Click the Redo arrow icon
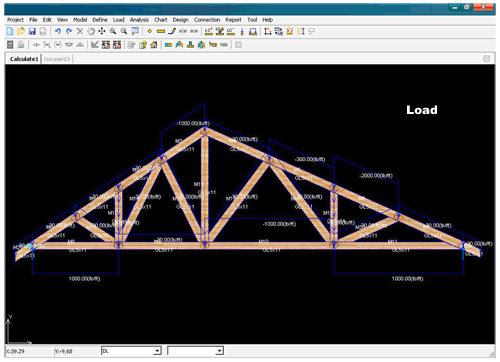Screen dimensions: 500x362 click(x=69, y=31)
